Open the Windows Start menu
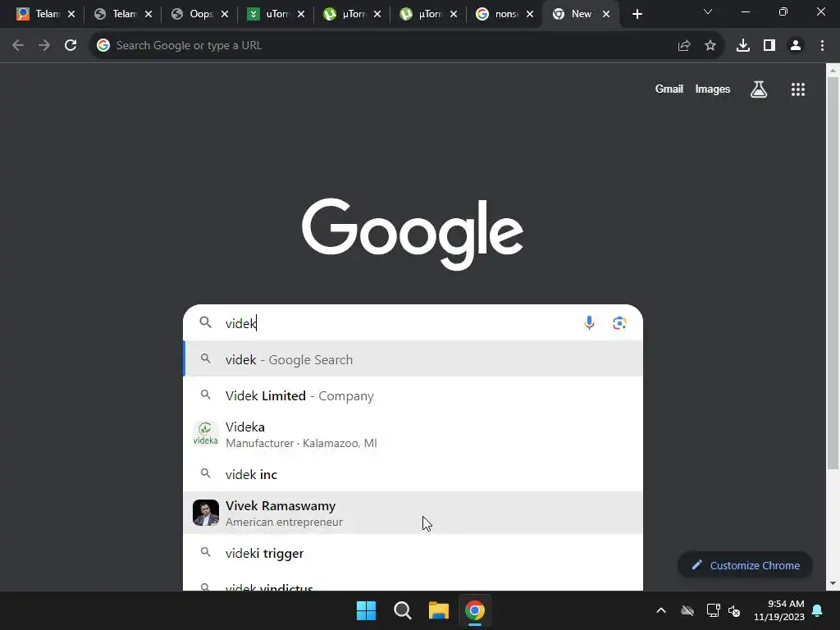The width and height of the screenshot is (840, 630). pos(367,610)
